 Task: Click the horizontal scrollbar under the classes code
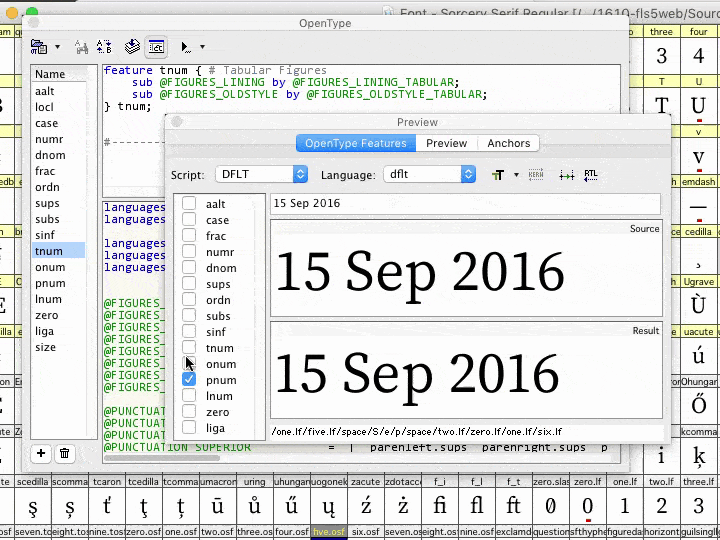162,458
